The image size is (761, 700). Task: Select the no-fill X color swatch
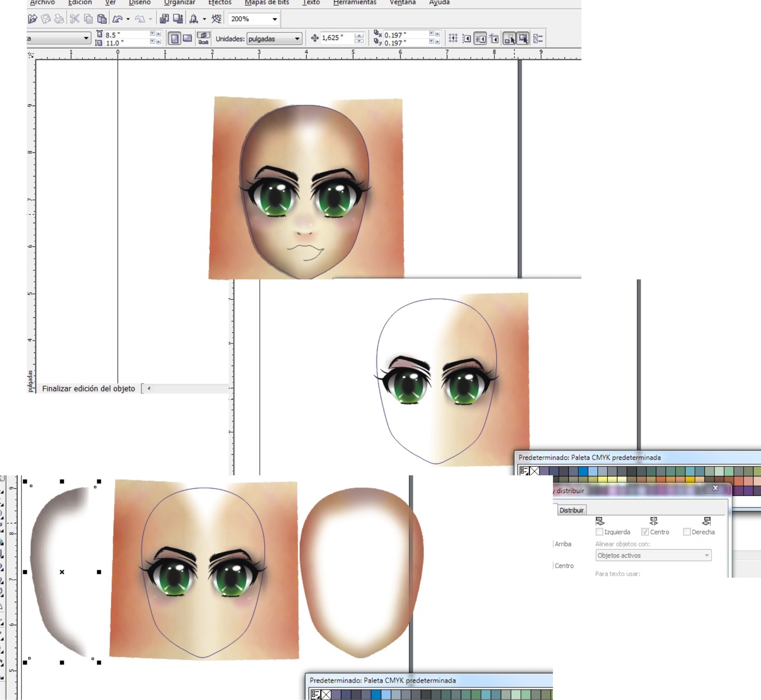click(x=534, y=471)
